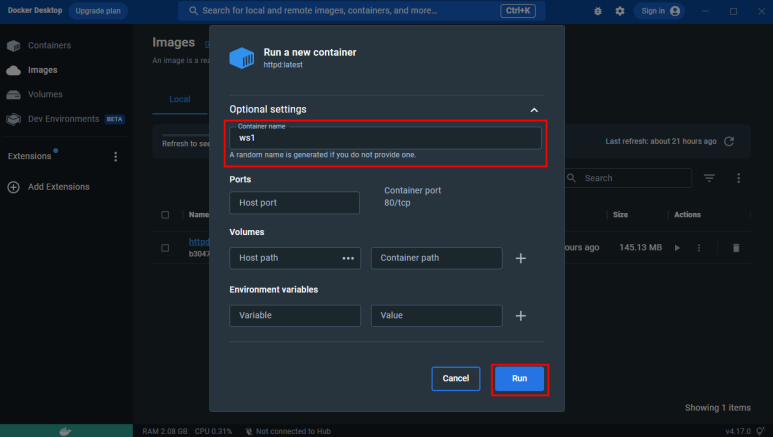Click the Sign in account avatar

tap(675, 11)
